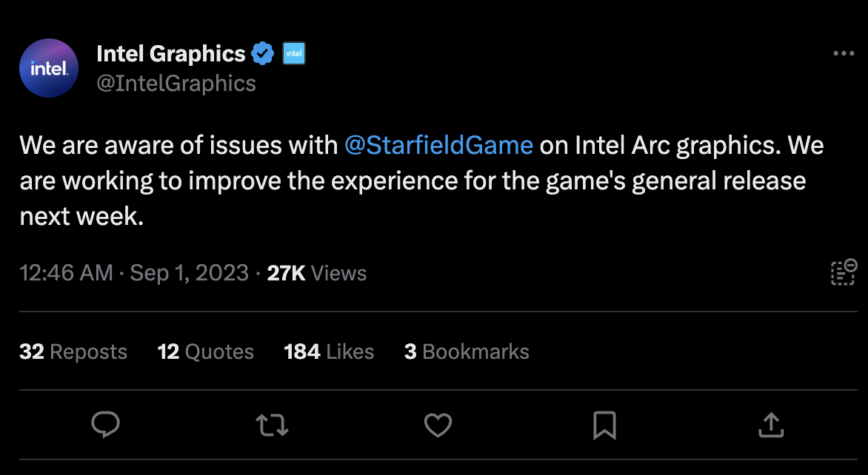Image resolution: width=868 pixels, height=475 pixels.
Task: Open the 3 Bookmarks count
Action: pos(467,351)
